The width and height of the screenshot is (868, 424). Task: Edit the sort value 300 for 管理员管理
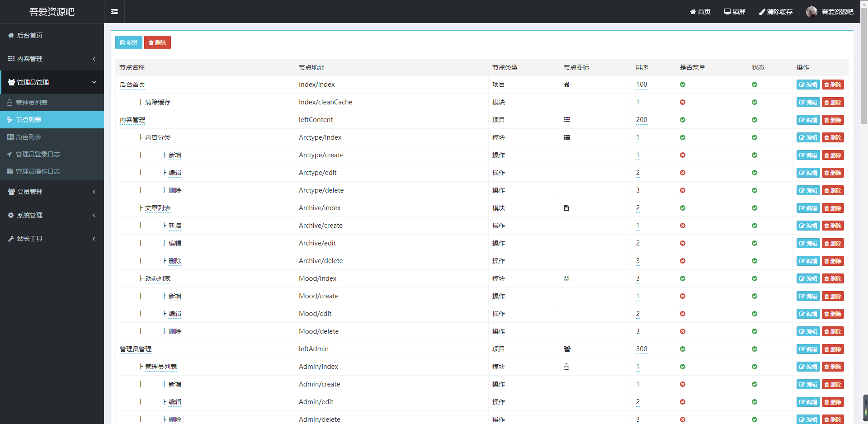coord(642,349)
